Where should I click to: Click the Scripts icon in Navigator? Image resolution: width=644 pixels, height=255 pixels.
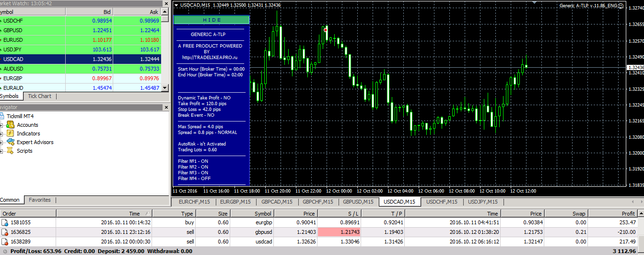point(11,151)
